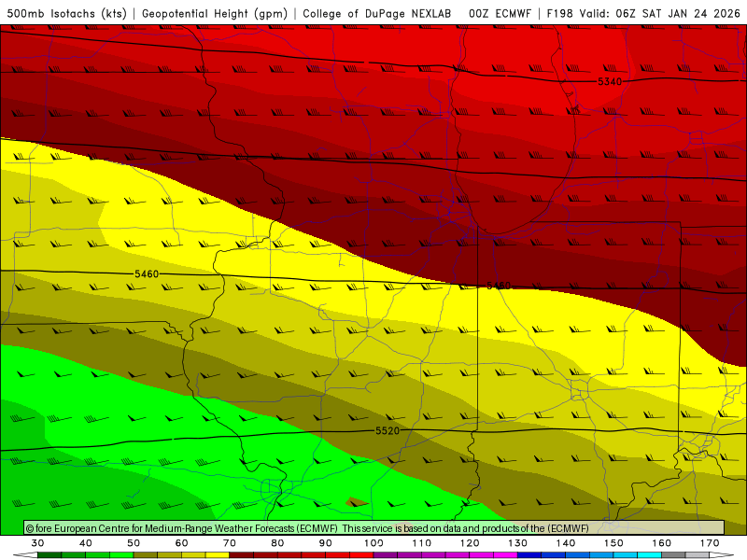The image size is (747, 560).
Task: Click the legend value 160
Action: pyautogui.click(x=662, y=543)
